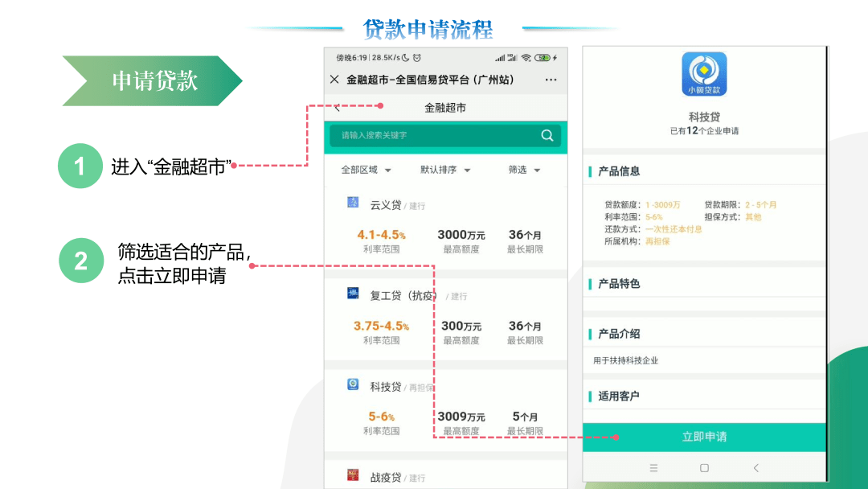The image size is (868, 489).
Task: Click the 战疫贷 product logo icon
Action: point(353,475)
